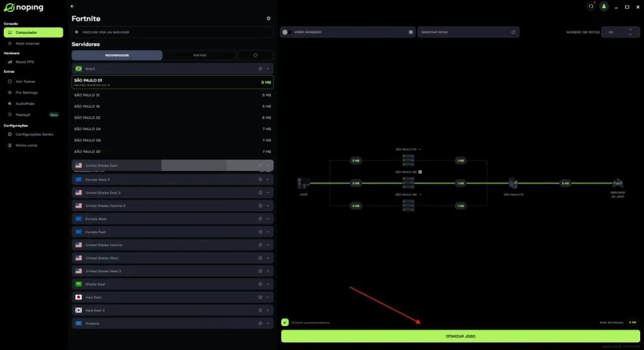
Task: Switch to the Por País tab
Action: tap(199, 55)
